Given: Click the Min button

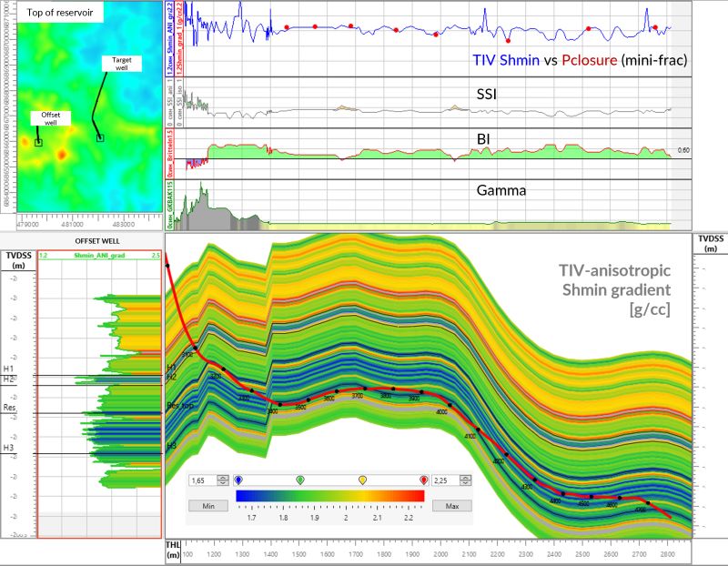Looking at the screenshot, I should 207,504.
